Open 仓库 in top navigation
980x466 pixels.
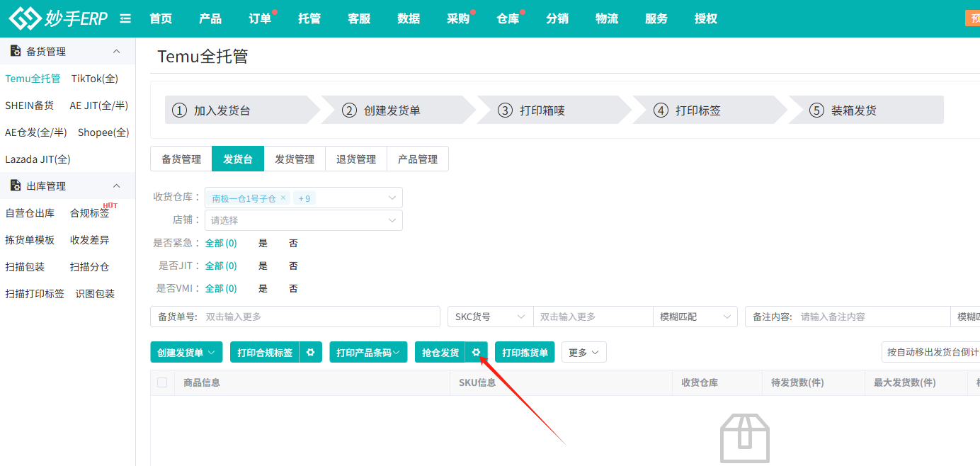click(x=508, y=18)
